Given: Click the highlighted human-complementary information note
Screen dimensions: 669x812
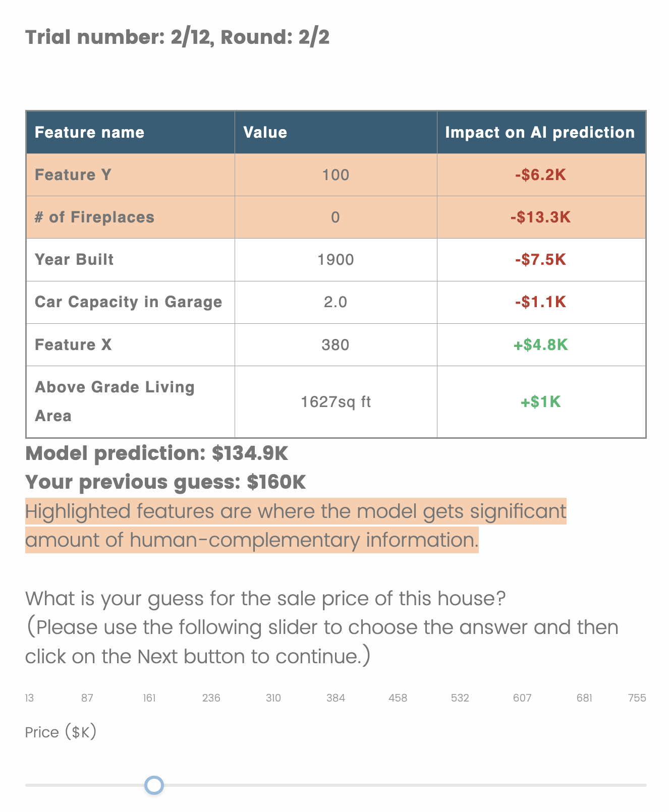Looking at the screenshot, I should coord(296,526).
